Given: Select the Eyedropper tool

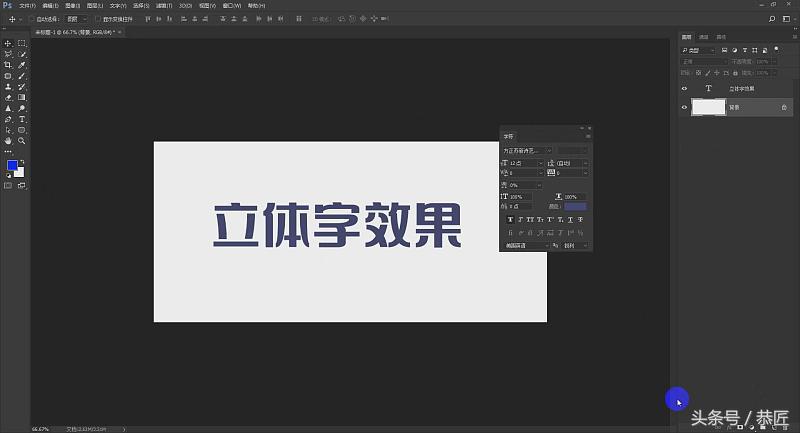Looking at the screenshot, I should (x=22, y=65).
